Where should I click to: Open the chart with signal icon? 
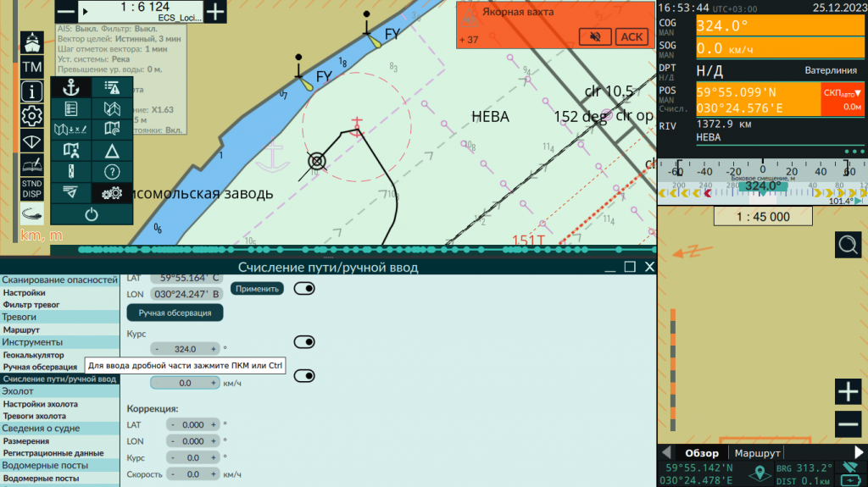point(112,130)
